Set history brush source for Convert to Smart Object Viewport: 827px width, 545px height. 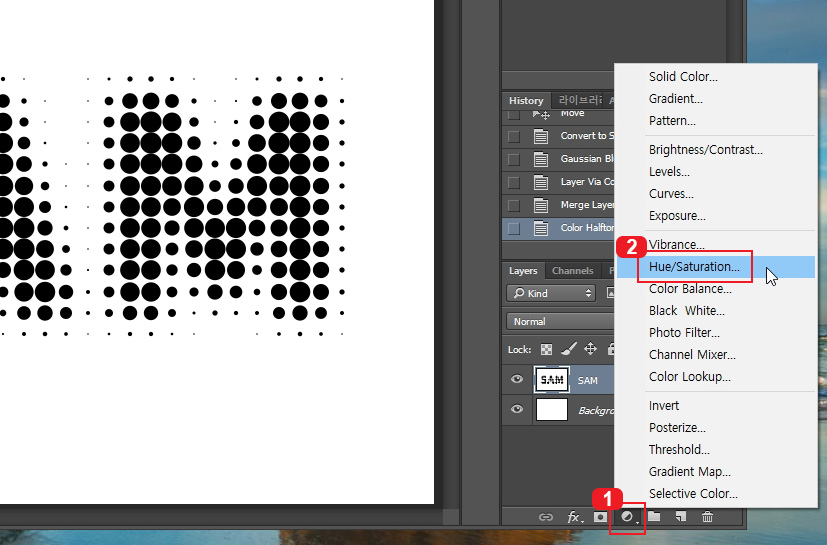[x=514, y=137]
